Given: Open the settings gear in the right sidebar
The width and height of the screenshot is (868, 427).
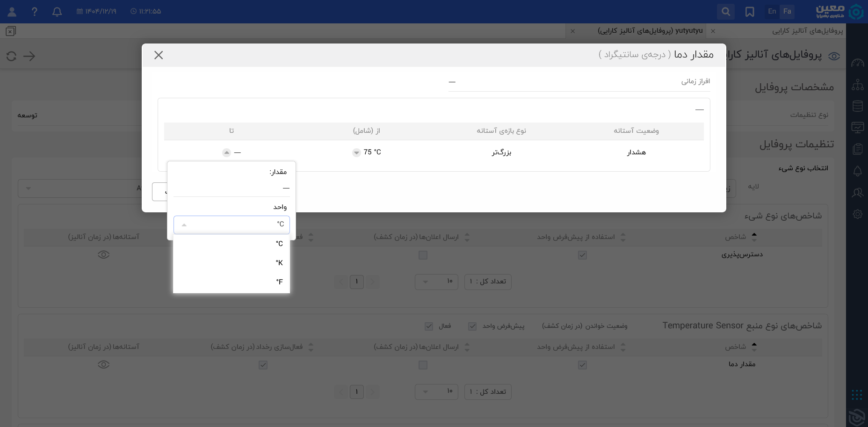Looking at the screenshot, I should (x=858, y=214).
